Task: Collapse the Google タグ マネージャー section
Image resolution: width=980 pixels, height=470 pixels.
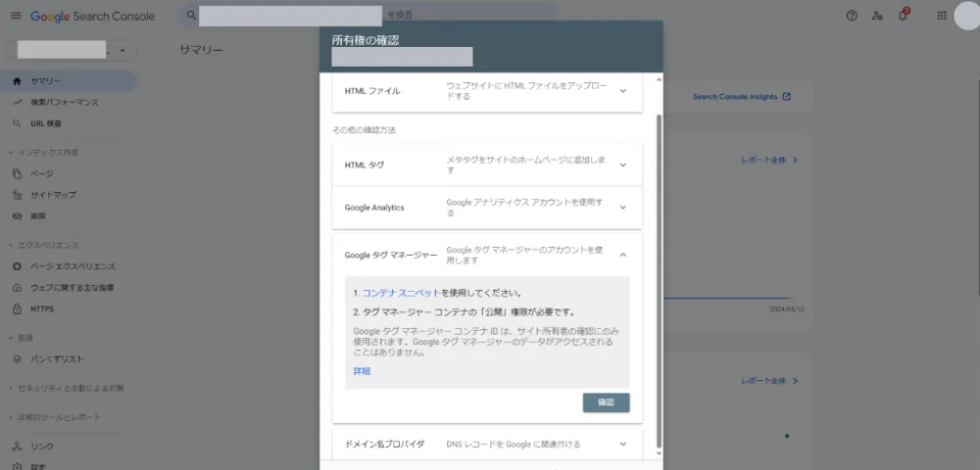Action: click(622, 255)
